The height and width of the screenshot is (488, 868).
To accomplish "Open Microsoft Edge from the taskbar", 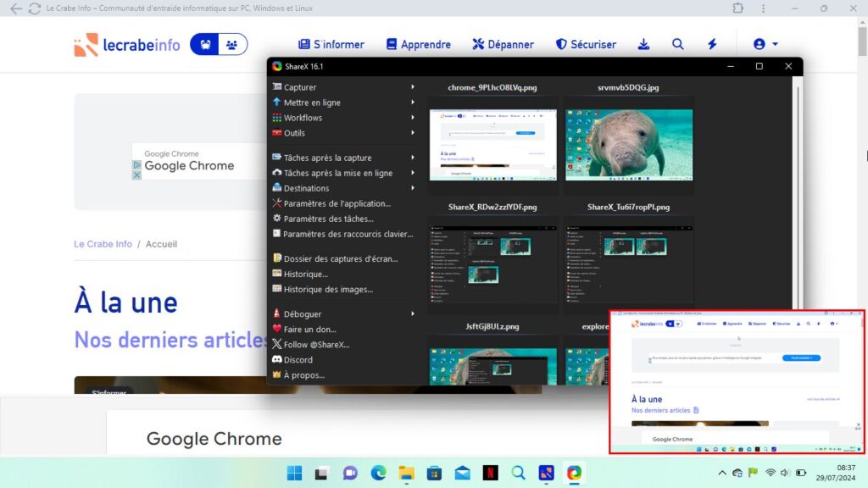I will click(379, 473).
